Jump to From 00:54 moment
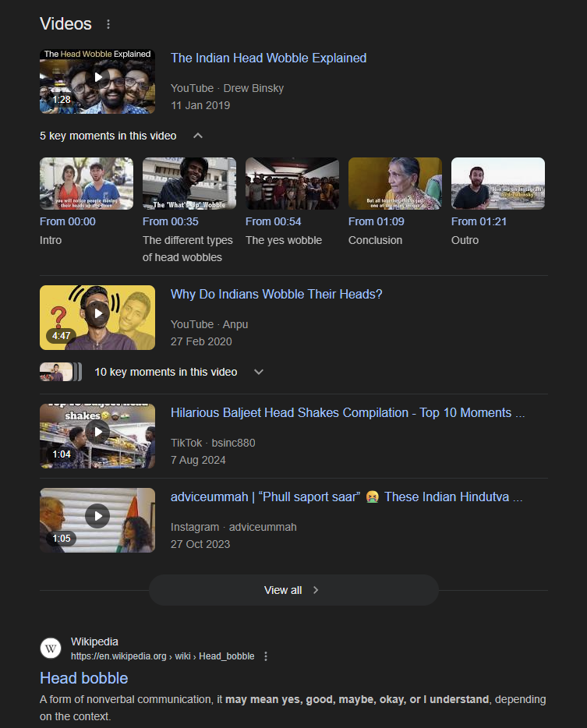Screen dimensions: 587x728 click(x=274, y=221)
